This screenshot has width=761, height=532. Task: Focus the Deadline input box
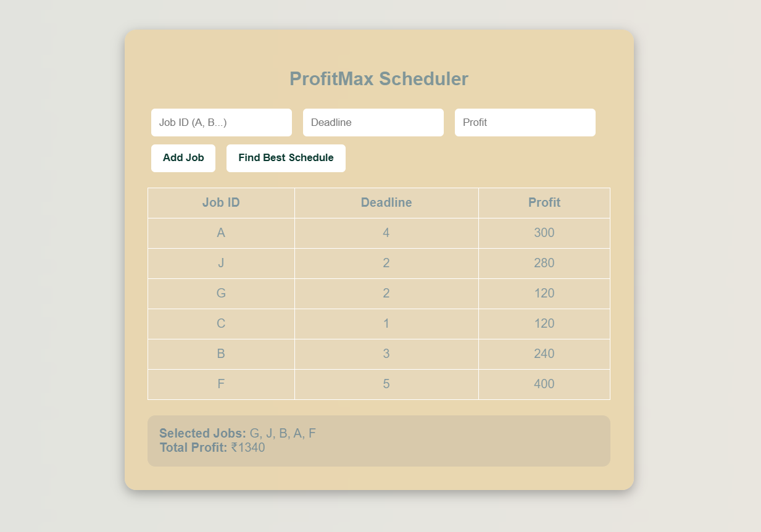[373, 122]
